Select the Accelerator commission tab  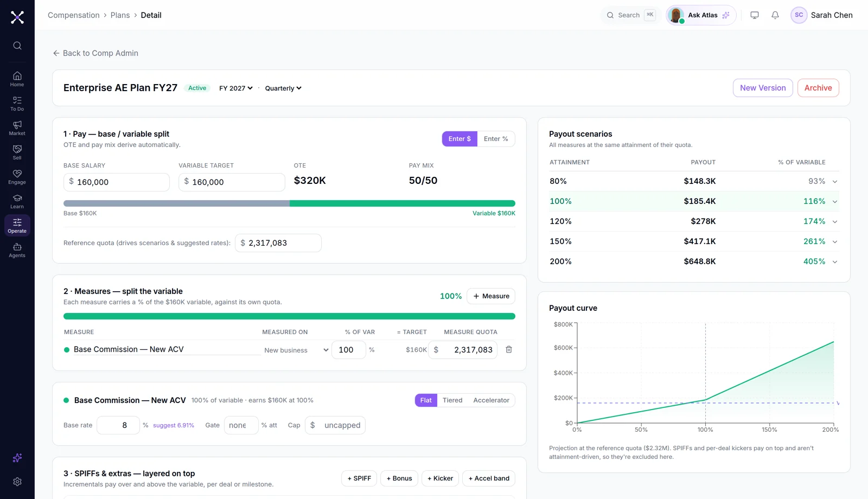[491, 400]
